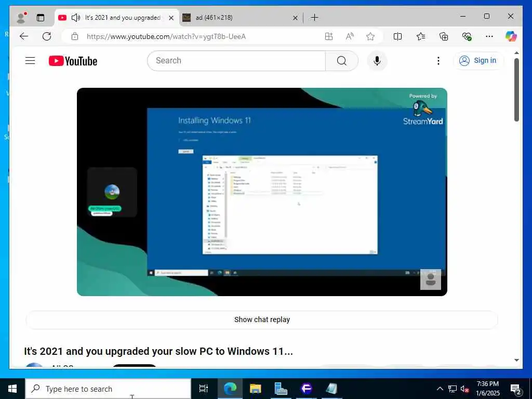
Task: Enable split screen view
Action: [397, 36]
